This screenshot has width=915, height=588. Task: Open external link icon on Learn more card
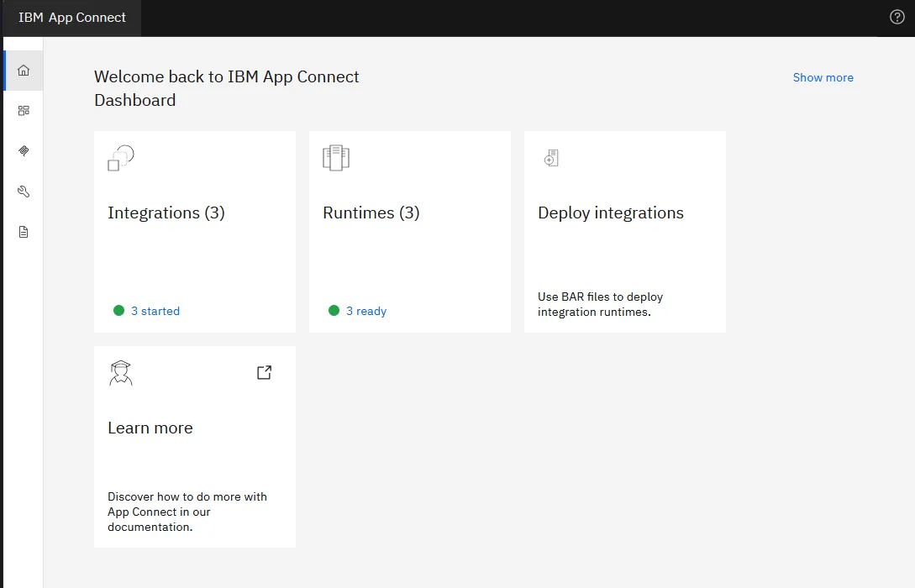click(265, 372)
